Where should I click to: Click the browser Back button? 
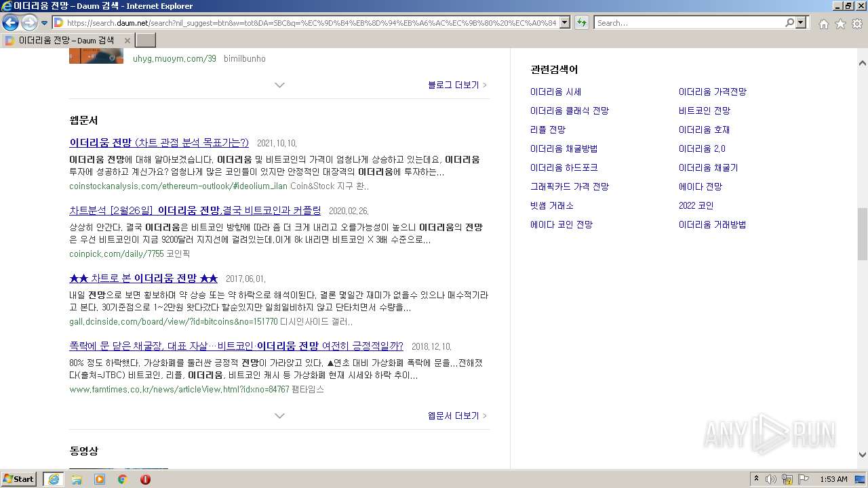click(10, 22)
